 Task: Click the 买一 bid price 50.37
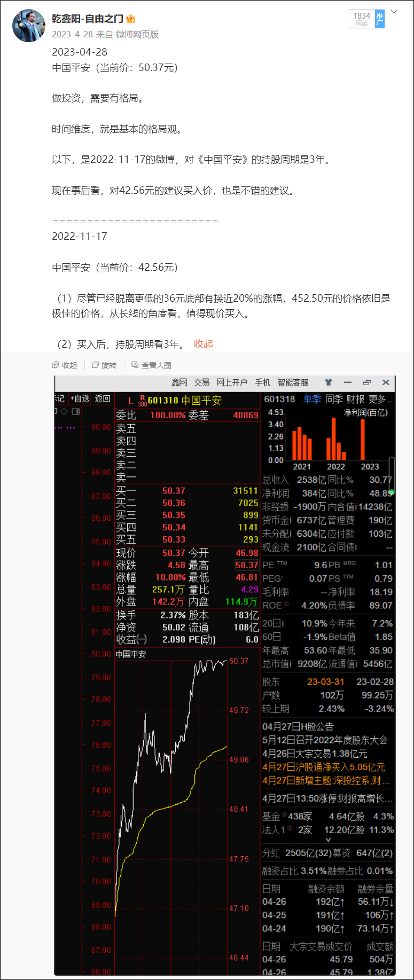pos(174,491)
